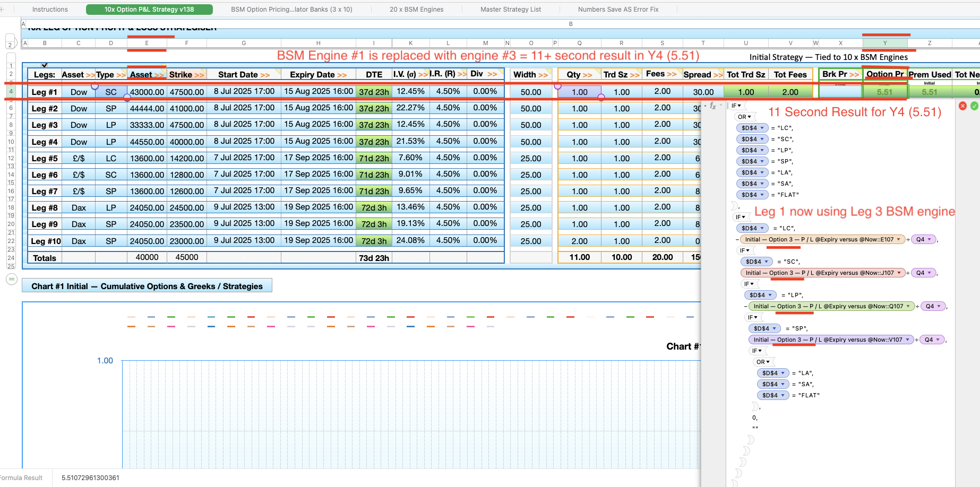Click the add sheet plus icon
The height and width of the screenshot is (487, 980).
coord(2,10)
